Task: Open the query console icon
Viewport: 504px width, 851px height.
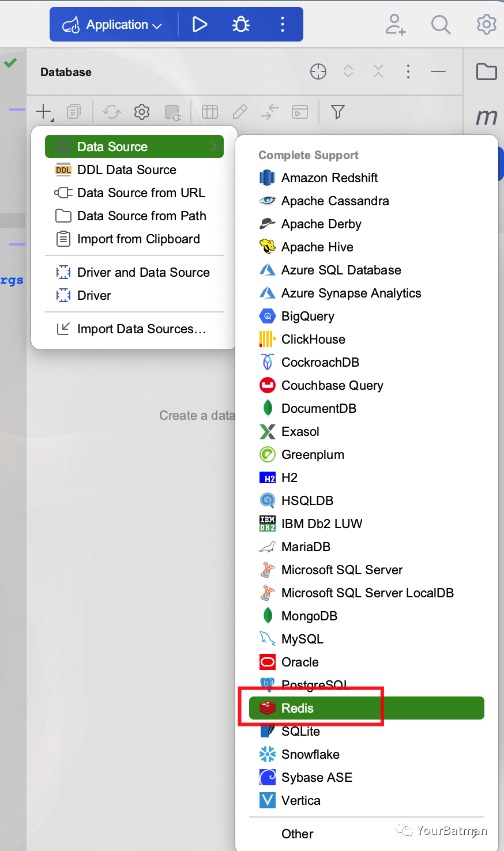Action: [299, 112]
